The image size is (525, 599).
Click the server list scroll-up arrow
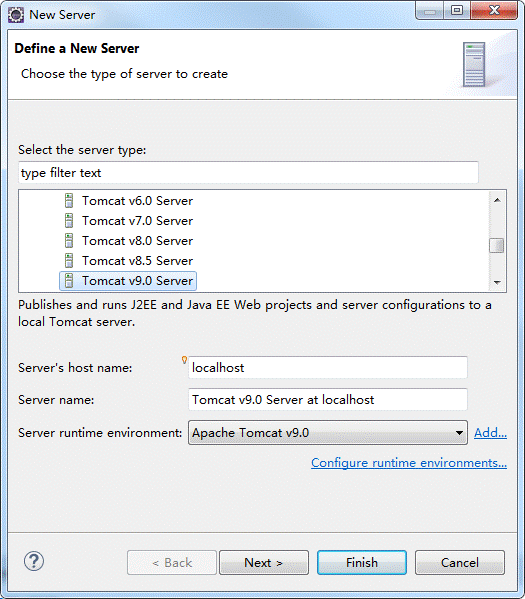coord(497,200)
